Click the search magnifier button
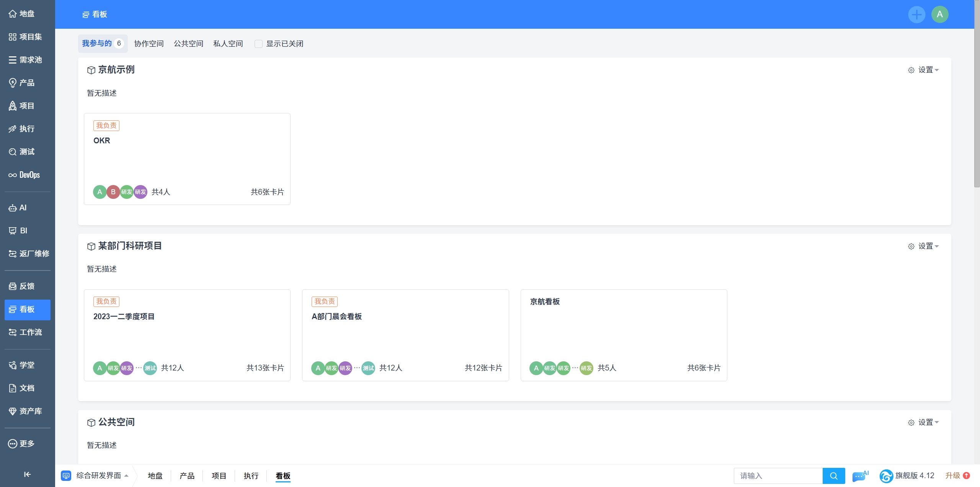Screen dimensions: 980x487 (x=833, y=476)
